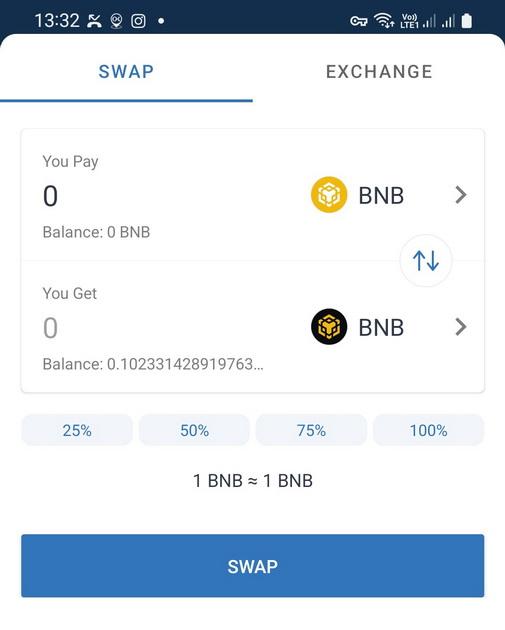Choose the 25% amount option
This screenshot has width=505, height=630.
click(77, 430)
